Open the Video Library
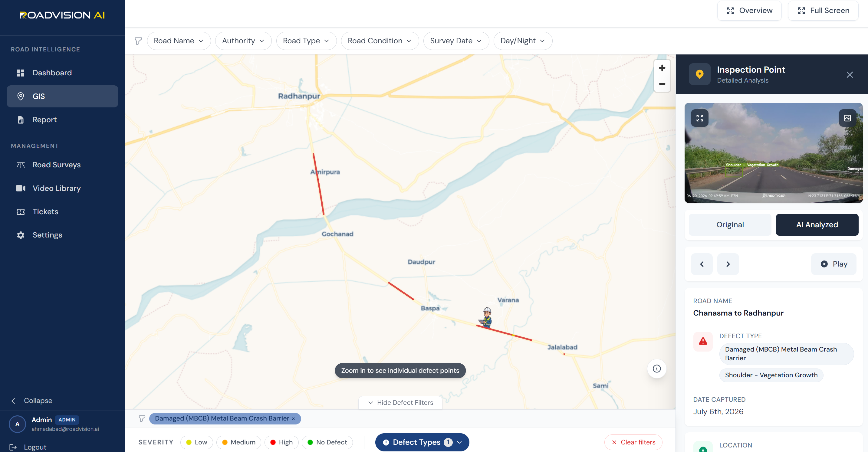 coord(62,188)
